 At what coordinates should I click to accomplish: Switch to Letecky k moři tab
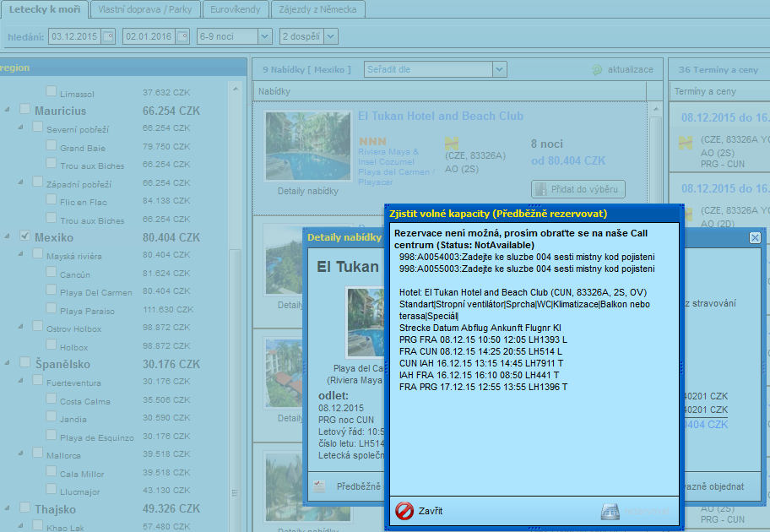tap(45, 9)
